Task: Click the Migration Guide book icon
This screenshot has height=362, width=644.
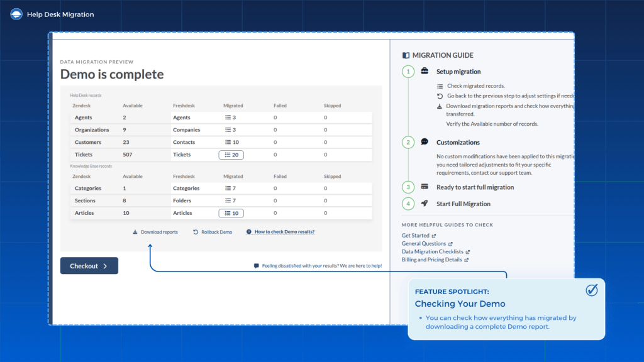Action: pos(406,55)
